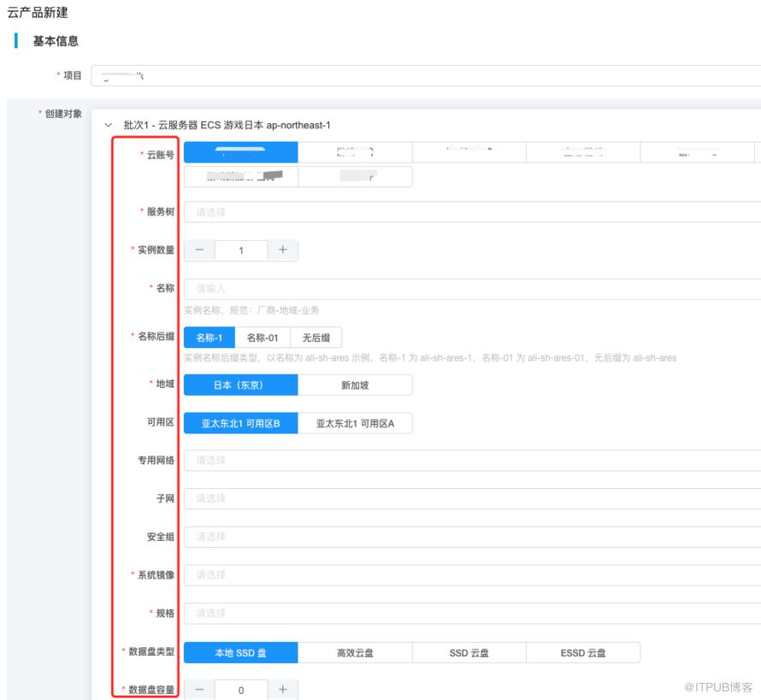Viewport: 761px width, 700px height.
Task: Click the 项目 field at top
Action: [428, 76]
